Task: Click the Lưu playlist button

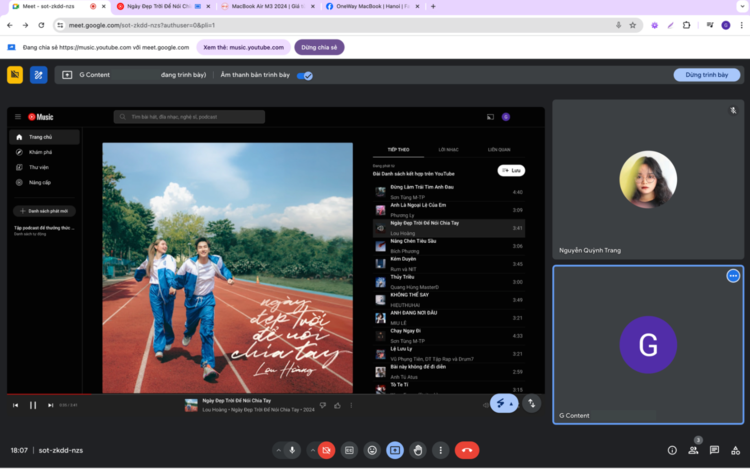Action: (x=511, y=171)
